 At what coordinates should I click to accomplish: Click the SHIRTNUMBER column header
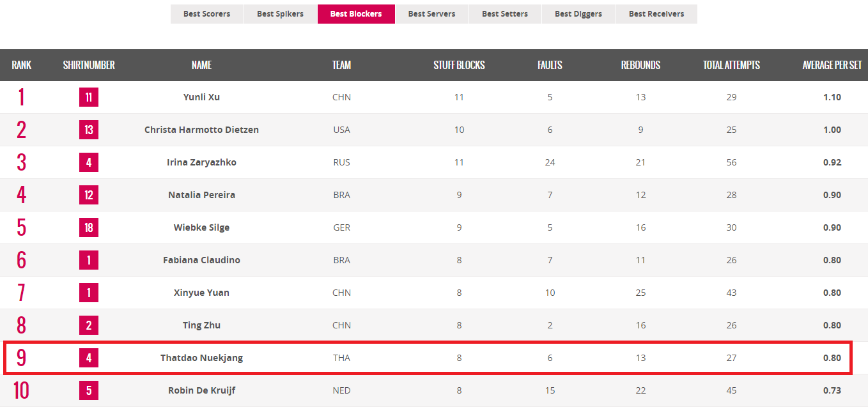point(89,65)
